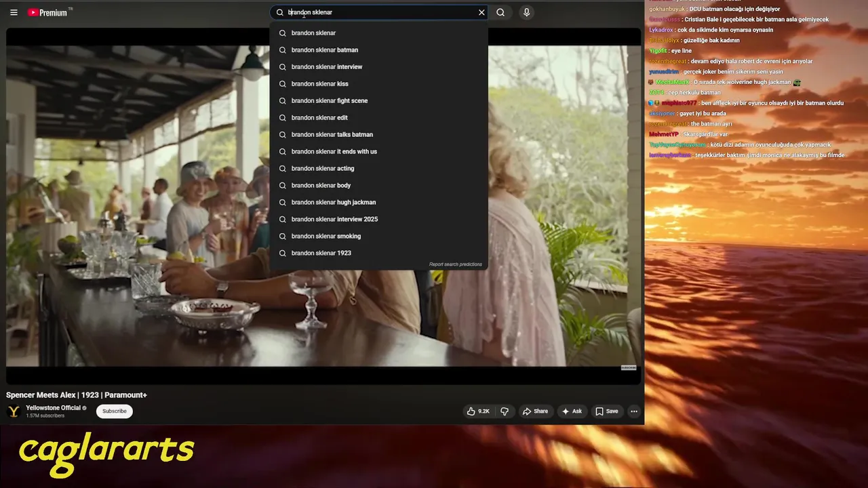Image resolution: width=868 pixels, height=488 pixels.
Task: Click search icon beside 'brandon sklenar kiss'
Action: click(283, 83)
